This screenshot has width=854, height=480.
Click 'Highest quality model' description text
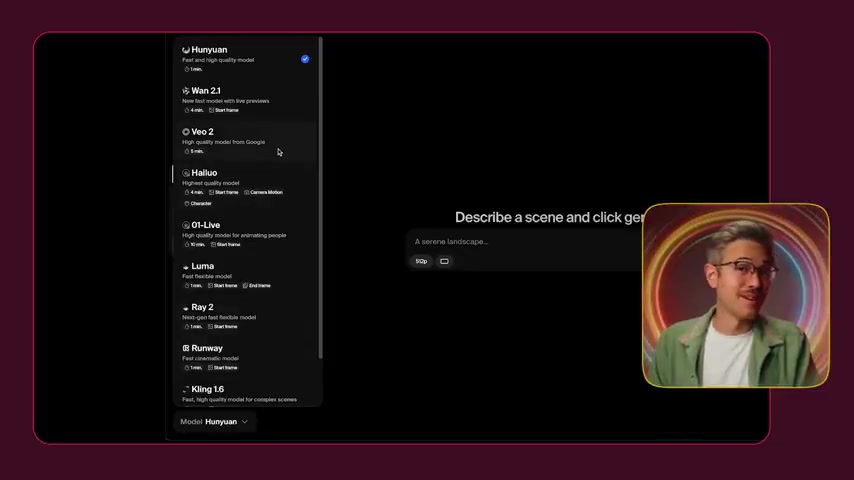tap(210, 183)
